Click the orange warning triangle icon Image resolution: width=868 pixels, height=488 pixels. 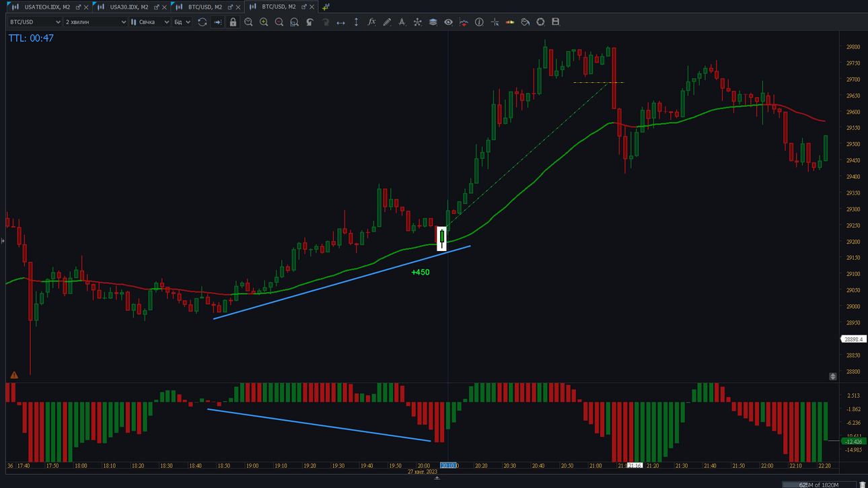[14, 375]
